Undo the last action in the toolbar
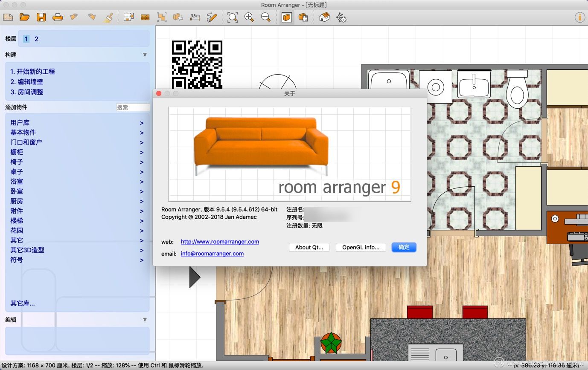Viewport: 588px width, 370px height. pyautogui.click(x=74, y=17)
